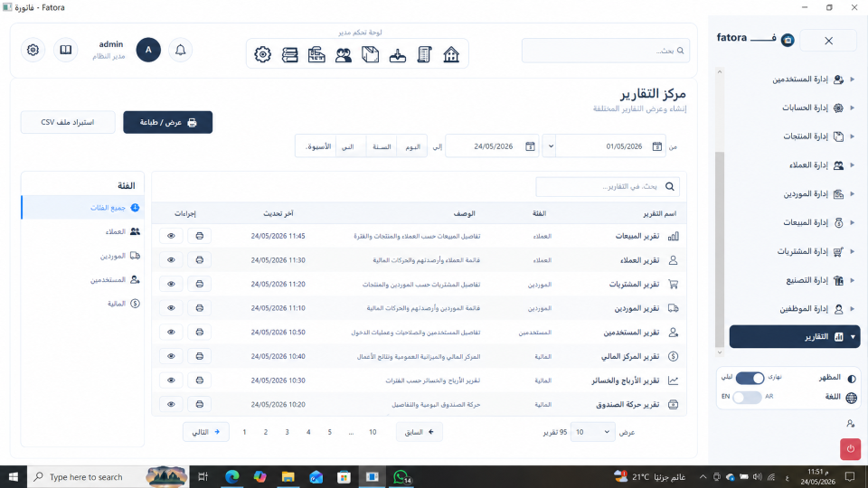The image size is (868, 488).
Task: Toggle the day/night appearance switch
Action: 750,378
